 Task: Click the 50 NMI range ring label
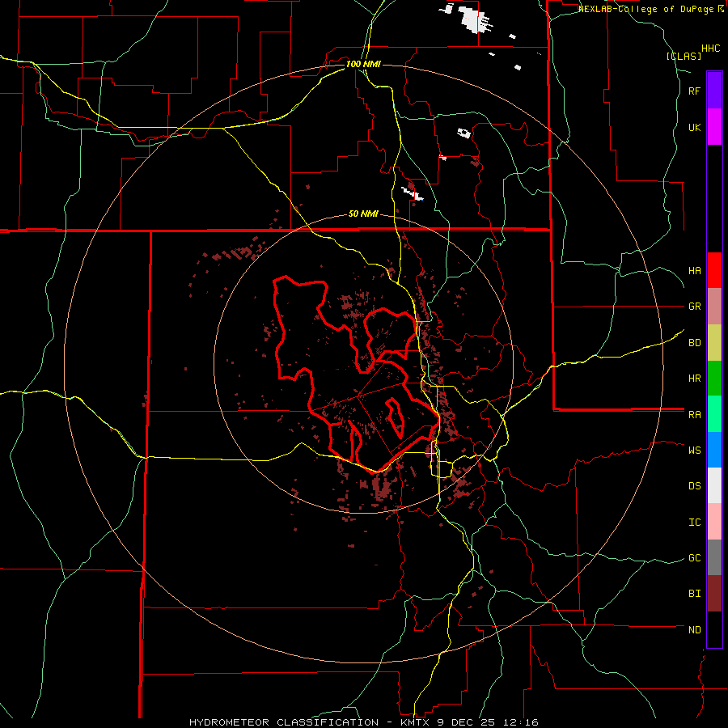coord(363,214)
